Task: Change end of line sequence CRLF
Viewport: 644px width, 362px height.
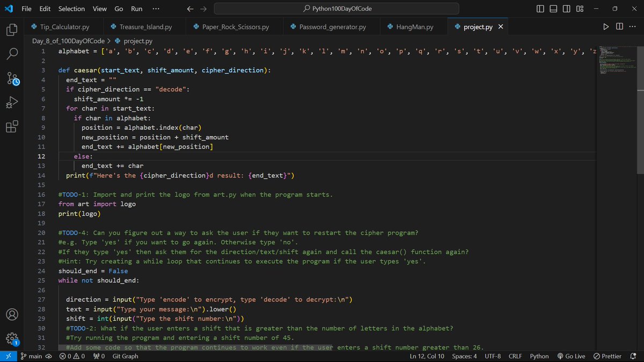Action: tap(515, 356)
